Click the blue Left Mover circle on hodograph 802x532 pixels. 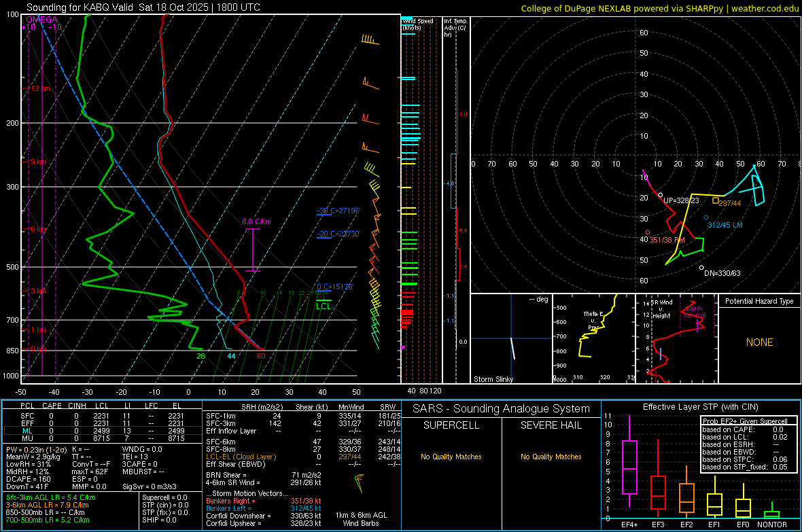[706, 217]
